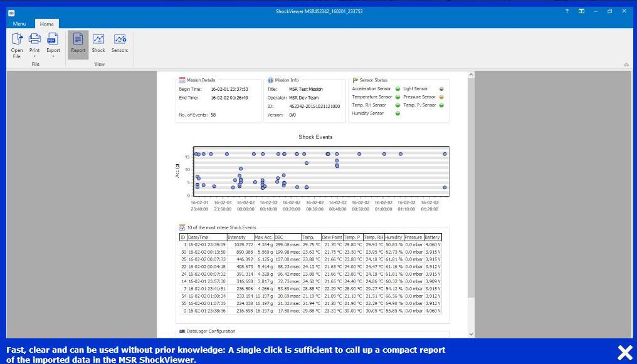637x364 pixels.
Task: Select the row with intensity 890.088
Action: [310, 252]
